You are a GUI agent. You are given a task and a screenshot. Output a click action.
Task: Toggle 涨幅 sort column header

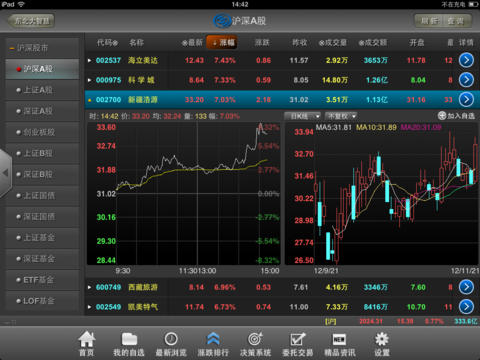[222, 43]
